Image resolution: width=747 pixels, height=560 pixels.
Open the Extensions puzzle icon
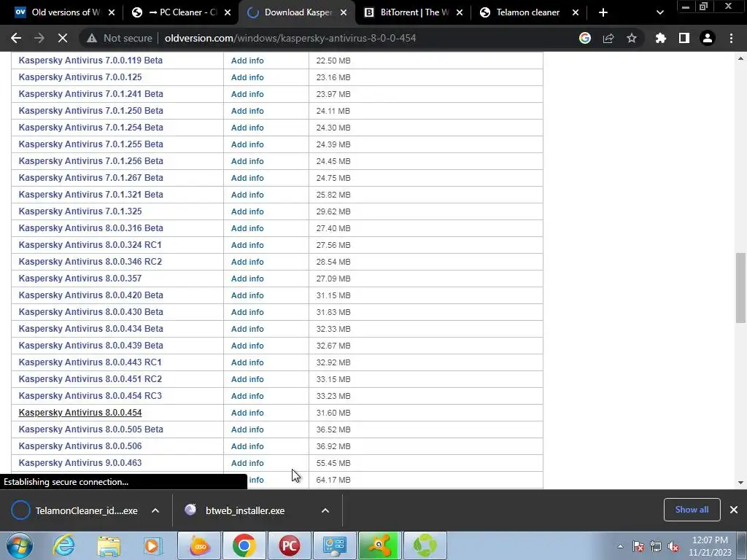(x=661, y=38)
